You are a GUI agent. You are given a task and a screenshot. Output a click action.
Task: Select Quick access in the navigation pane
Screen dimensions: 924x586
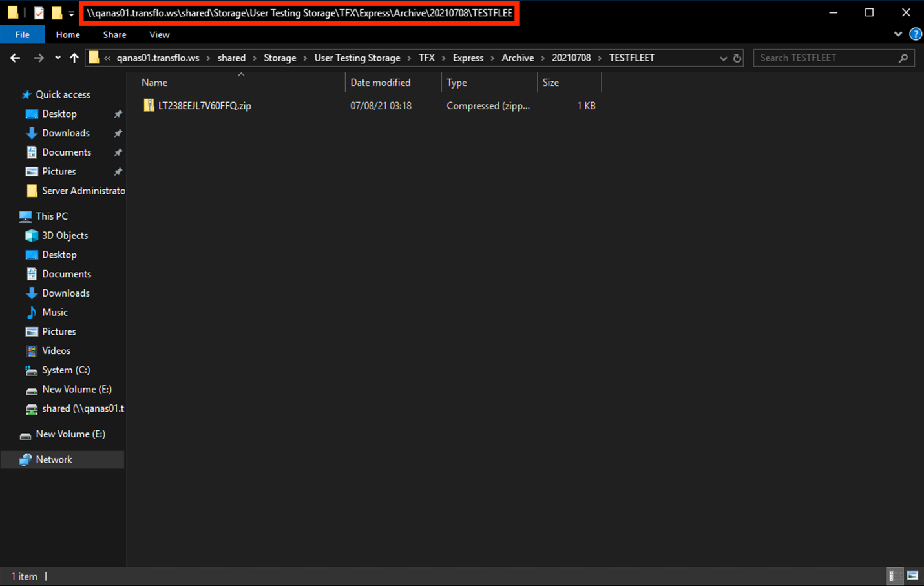tap(63, 94)
